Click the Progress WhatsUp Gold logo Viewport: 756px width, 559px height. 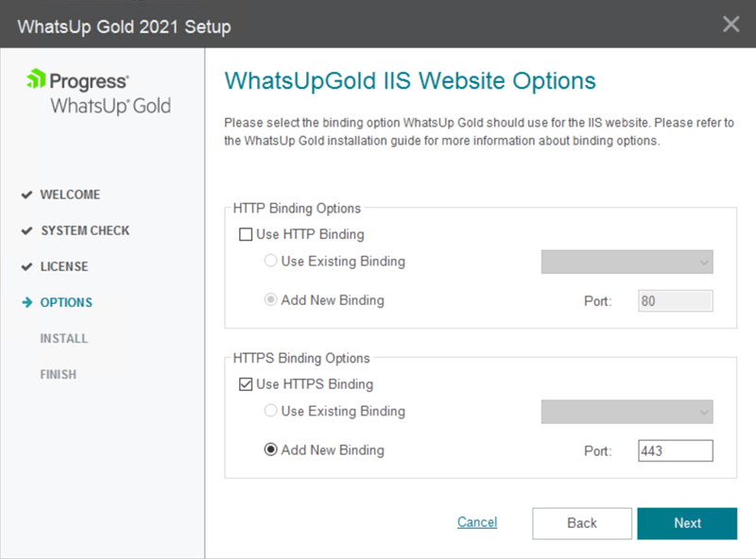[x=99, y=92]
